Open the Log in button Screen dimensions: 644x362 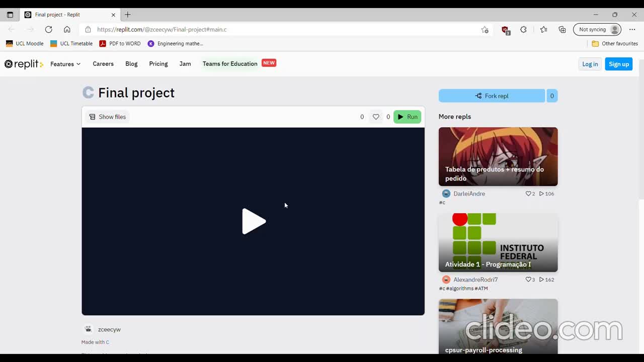coord(590,64)
